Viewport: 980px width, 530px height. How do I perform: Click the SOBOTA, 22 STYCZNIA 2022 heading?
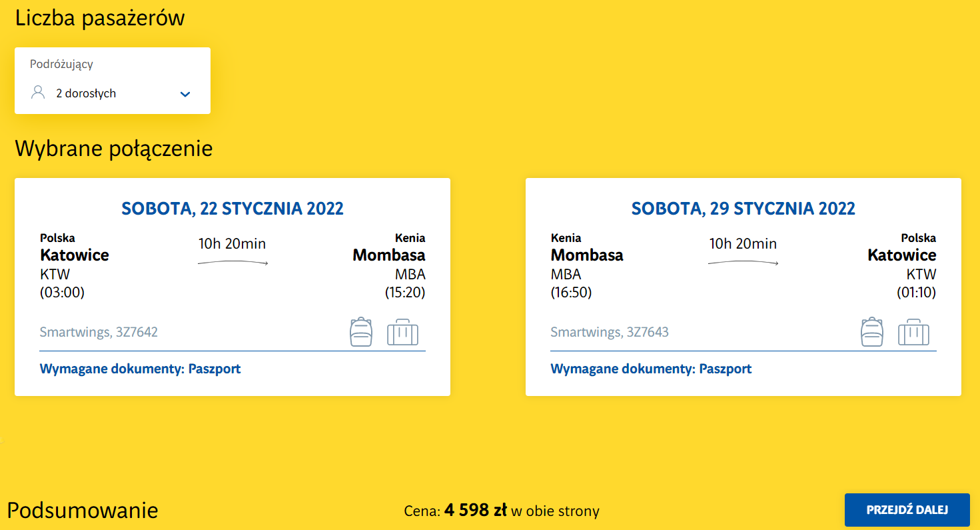pos(233,209)
